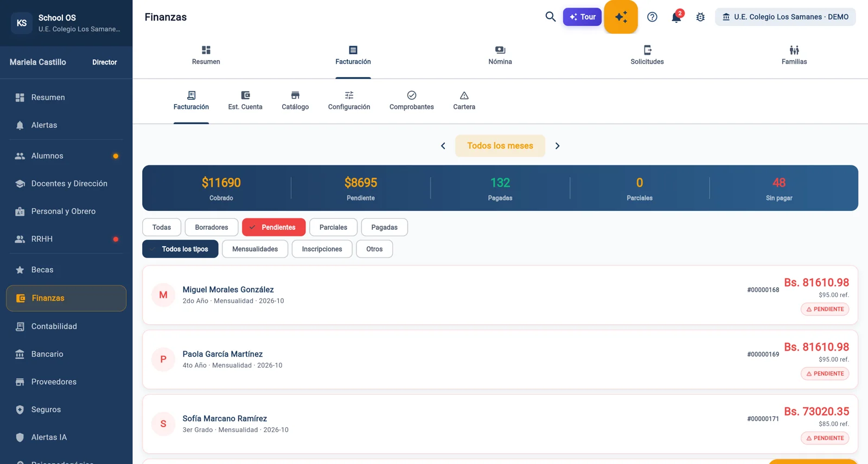Select the Todos los tipos filter
The width and height of the screenshot is (868, 464).
[180, 249]
